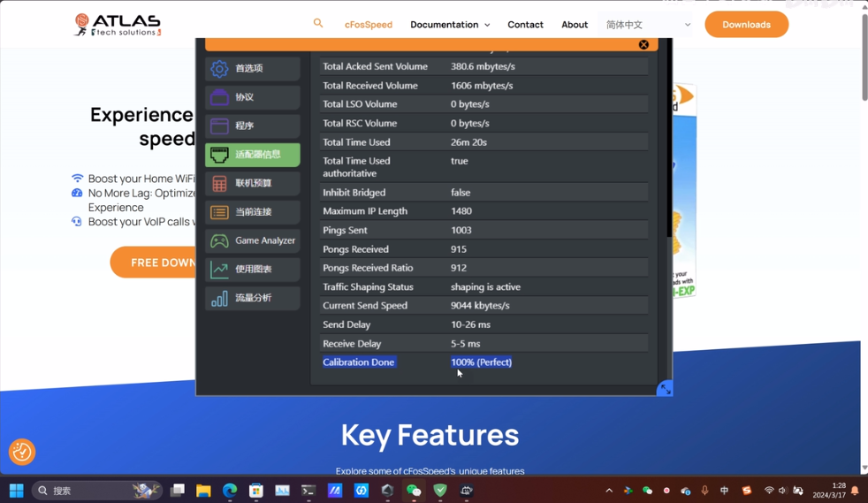The width and height of the screenshot is (868, 503).
Task: Open the Game Analyzer sidebar item
Action: pyautogui.click(x=253, y=240)
